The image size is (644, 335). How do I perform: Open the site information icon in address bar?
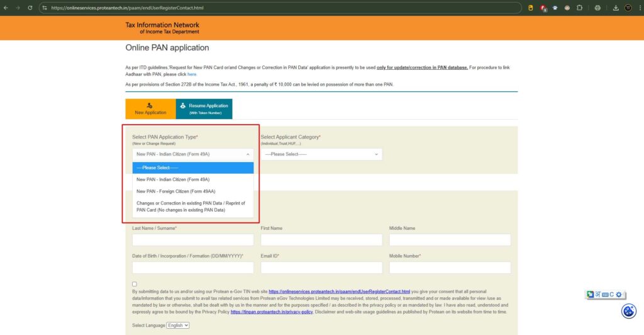44,8
